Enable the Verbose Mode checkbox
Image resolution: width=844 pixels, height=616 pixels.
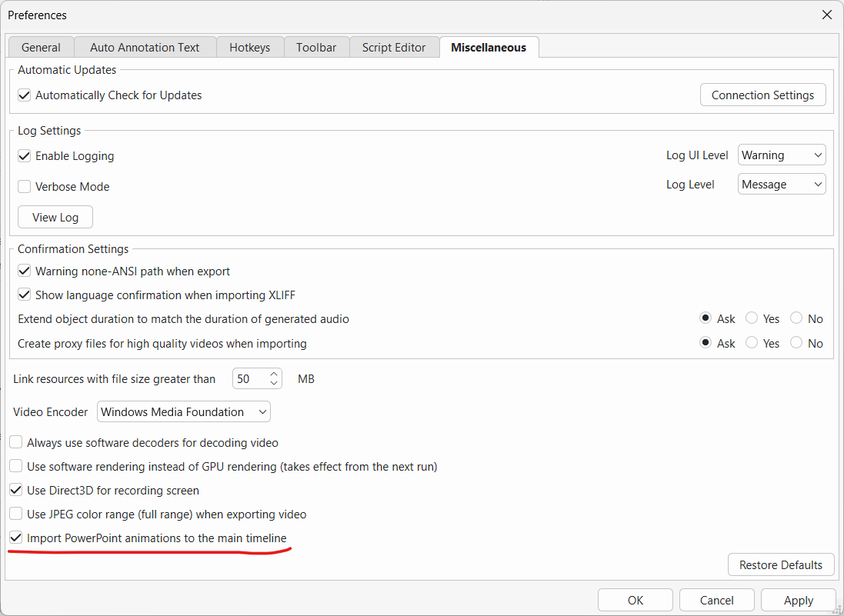25,187
